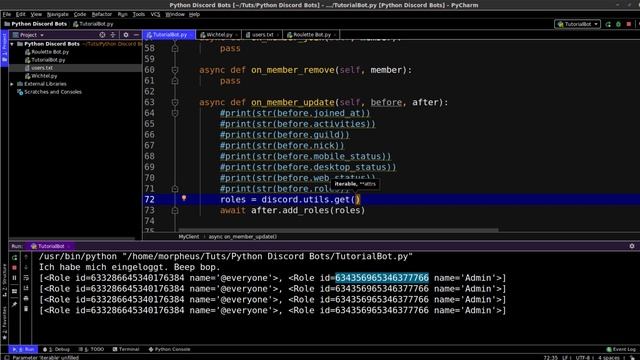This screenshot has width=640, height=360.
Task: Pin the Run tab
Action: (x=14, y=304)
